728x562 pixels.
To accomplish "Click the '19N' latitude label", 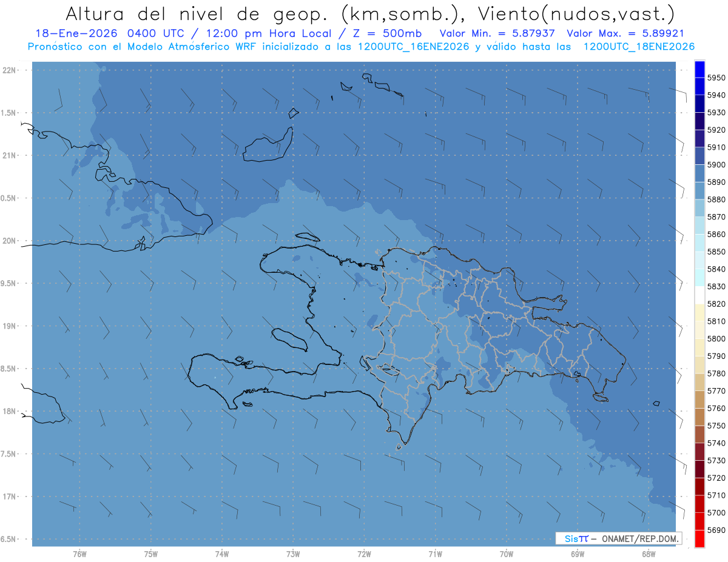I will click(10, 326).
